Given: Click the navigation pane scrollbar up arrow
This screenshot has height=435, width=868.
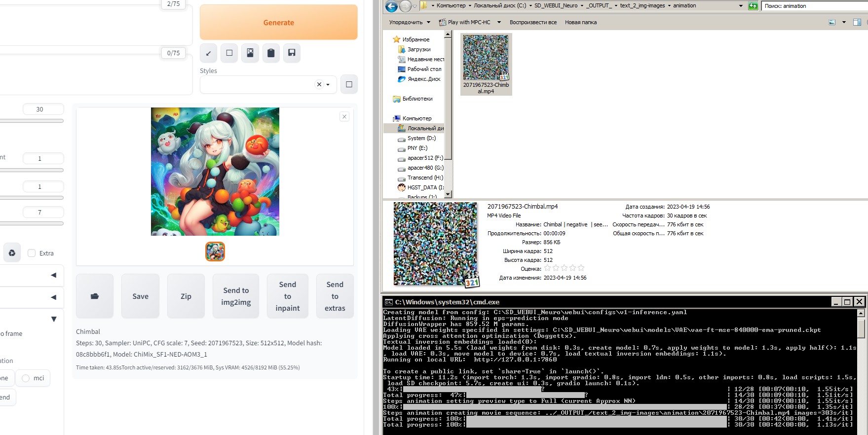Looking at the screenshot, I should point(448,35).
